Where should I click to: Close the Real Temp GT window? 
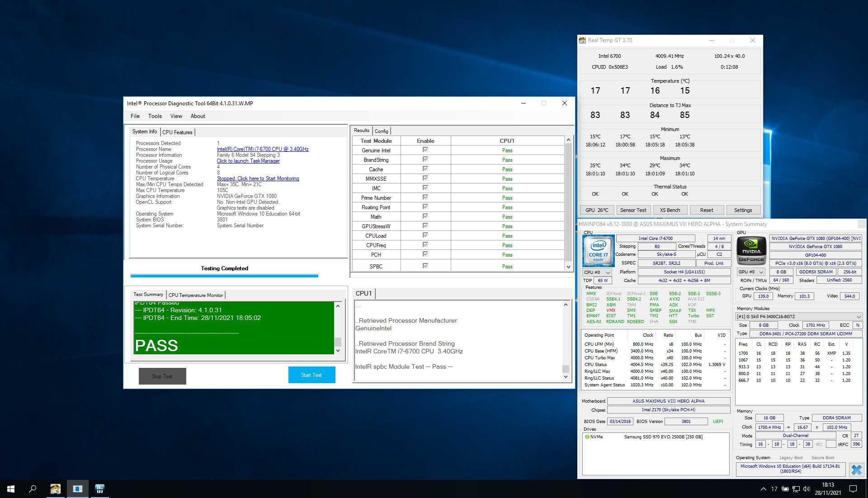pyautogui.click(x=753, y=40)
